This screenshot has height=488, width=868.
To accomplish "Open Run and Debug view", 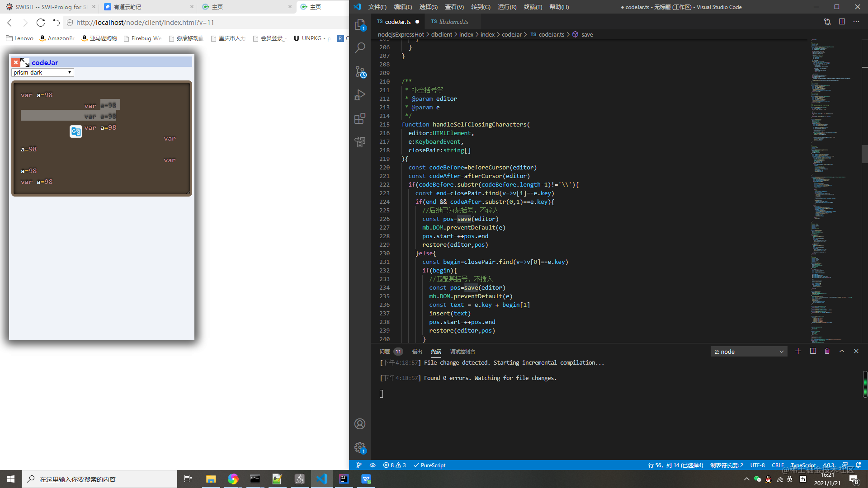I will (x=360, y=95).
